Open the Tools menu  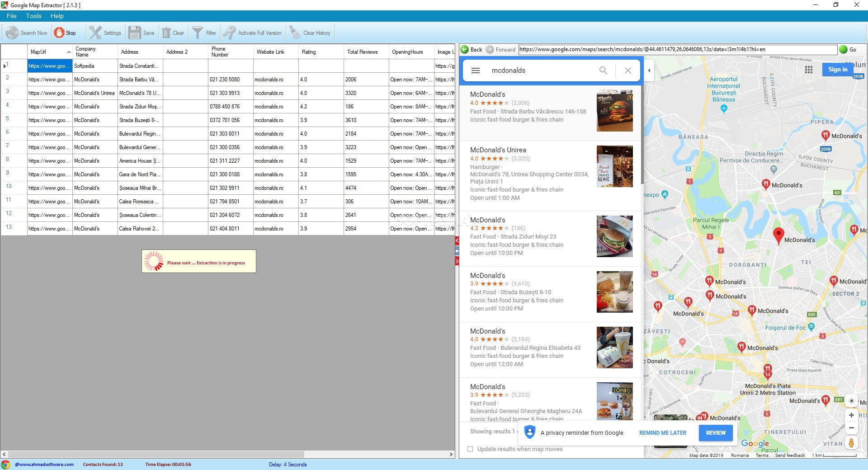tap(34, 16)
